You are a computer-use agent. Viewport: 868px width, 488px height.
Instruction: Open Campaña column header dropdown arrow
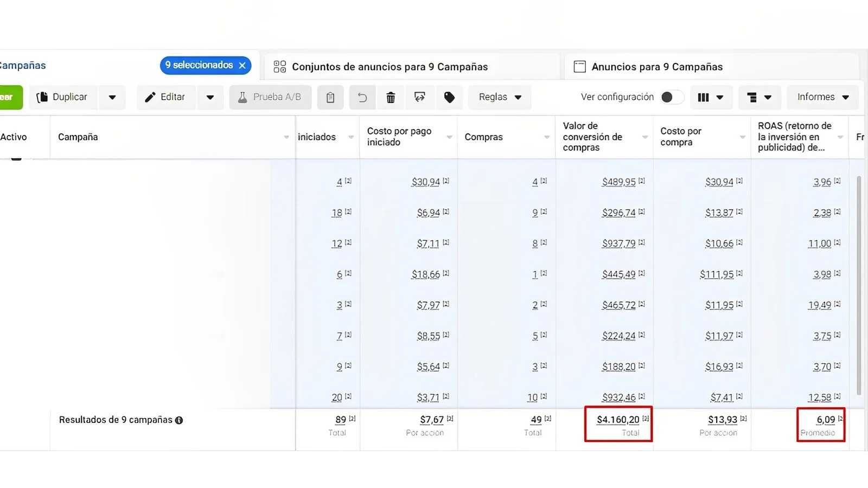(x=286, y=137)
